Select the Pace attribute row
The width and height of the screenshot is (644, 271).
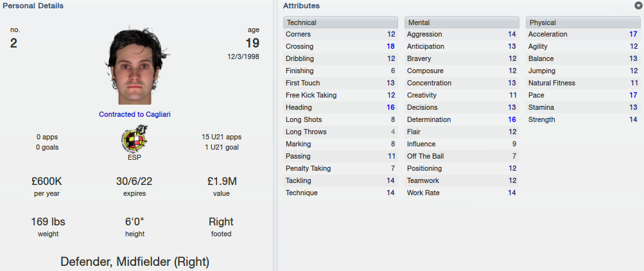(x=583, y=95)
